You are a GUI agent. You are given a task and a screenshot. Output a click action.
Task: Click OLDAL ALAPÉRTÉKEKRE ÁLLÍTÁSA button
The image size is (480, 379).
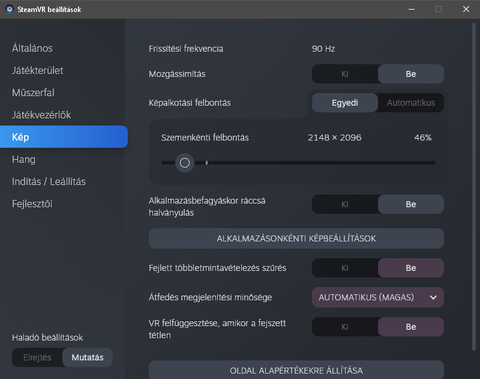point(296,370)
